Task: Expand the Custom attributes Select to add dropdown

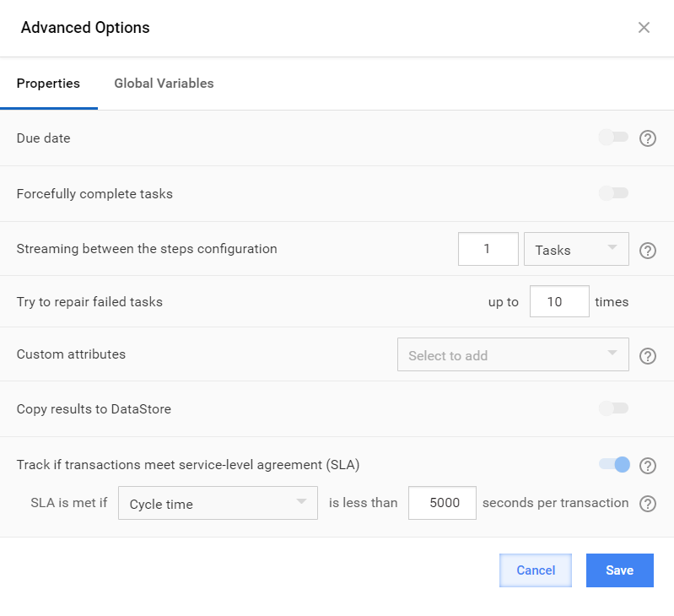Action: pos(513,354)
